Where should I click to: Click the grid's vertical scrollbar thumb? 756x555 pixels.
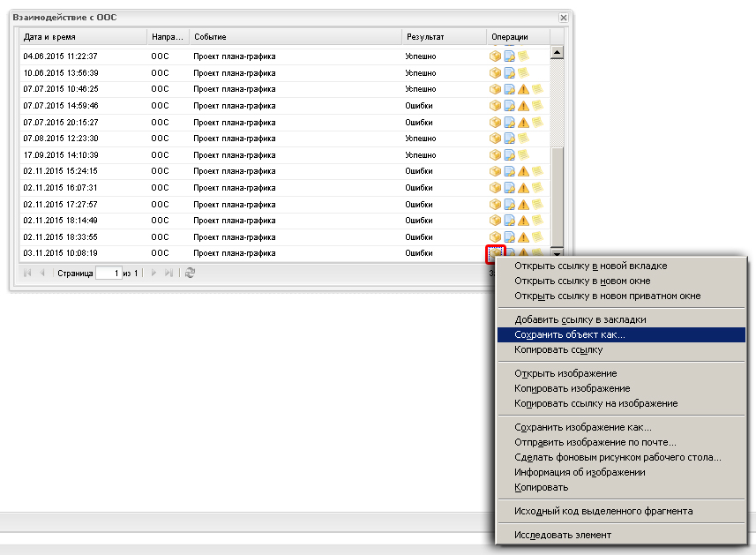[x=557, y=196]
